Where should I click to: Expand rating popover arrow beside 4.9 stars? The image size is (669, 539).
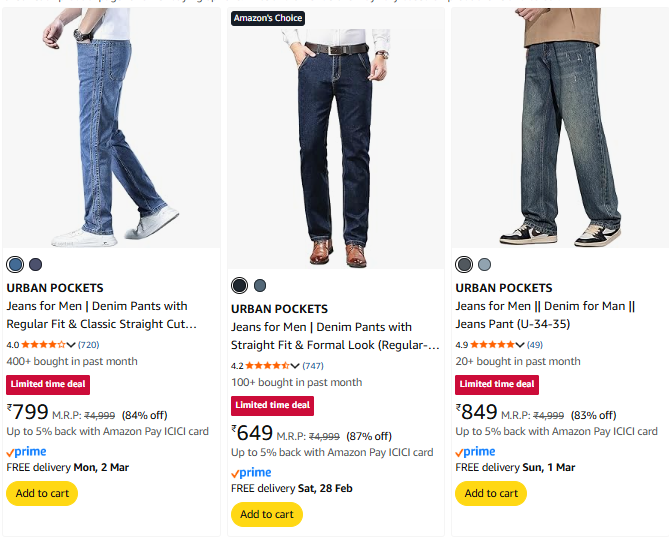pyautogui.click(x=520, y=345)
